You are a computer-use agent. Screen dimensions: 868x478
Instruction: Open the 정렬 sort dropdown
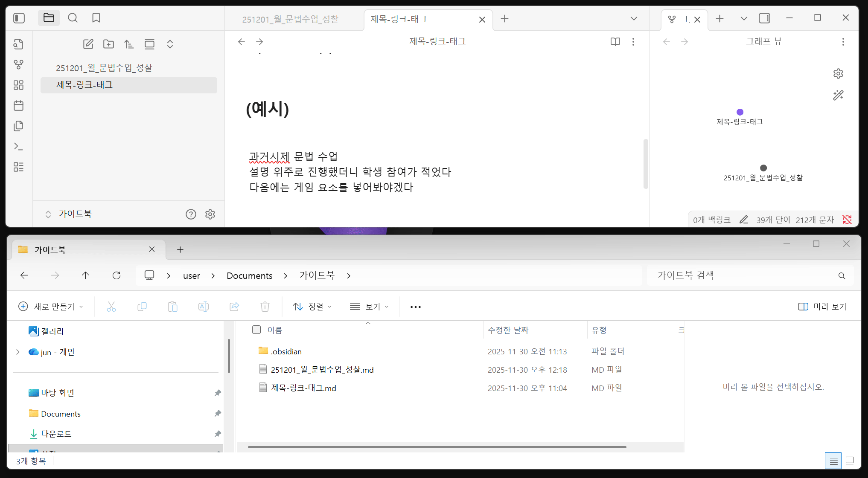312,307
